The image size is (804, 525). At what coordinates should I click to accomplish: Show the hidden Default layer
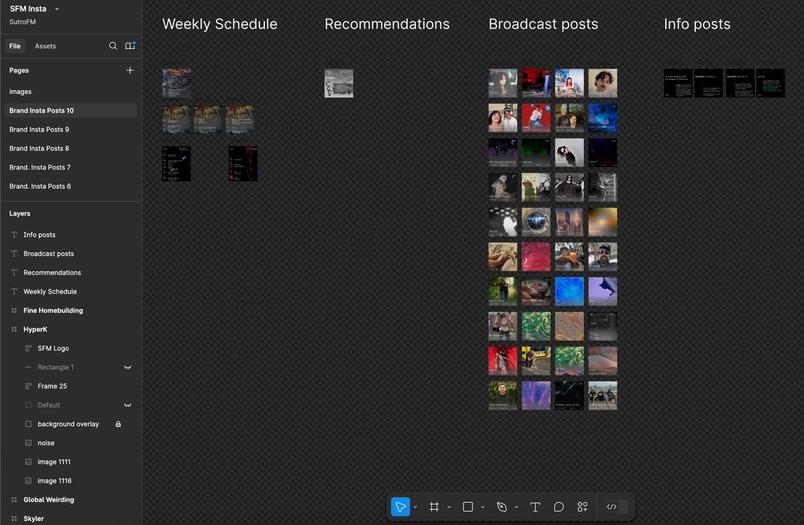pyautogui.click(x=128, y=405)
